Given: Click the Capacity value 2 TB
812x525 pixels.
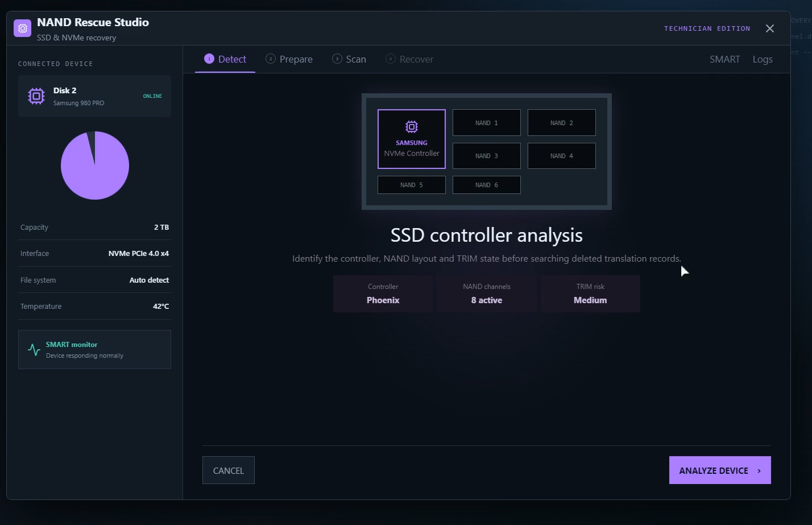Looking at the screenshot, I should pos(161,227).
